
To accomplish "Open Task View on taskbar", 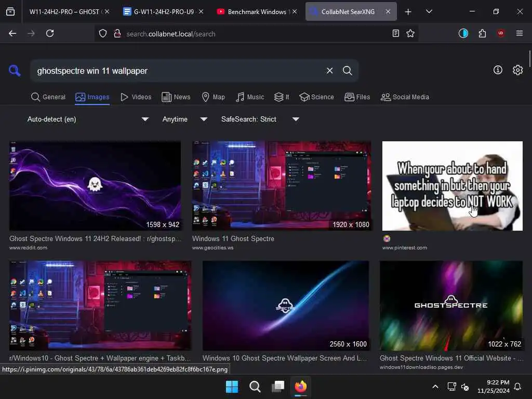I will click(x=278, y=387).
